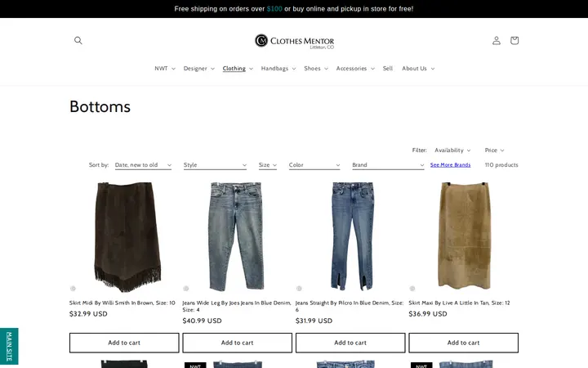Go to the Sell page
Screen dimensions: 588x368
tap(388, 69)
